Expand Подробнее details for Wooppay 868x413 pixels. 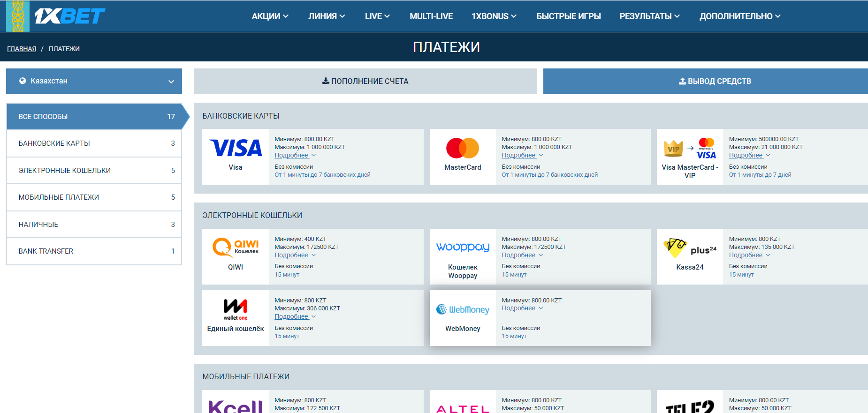pyautogui.click(x=522, y=255)
